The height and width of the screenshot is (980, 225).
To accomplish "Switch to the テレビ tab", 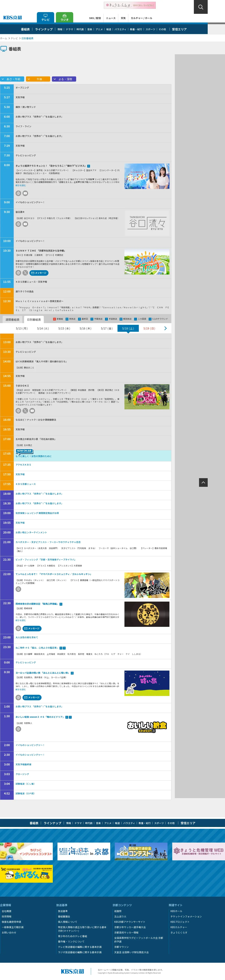I will pyautogui.click(x=45, y=17).
